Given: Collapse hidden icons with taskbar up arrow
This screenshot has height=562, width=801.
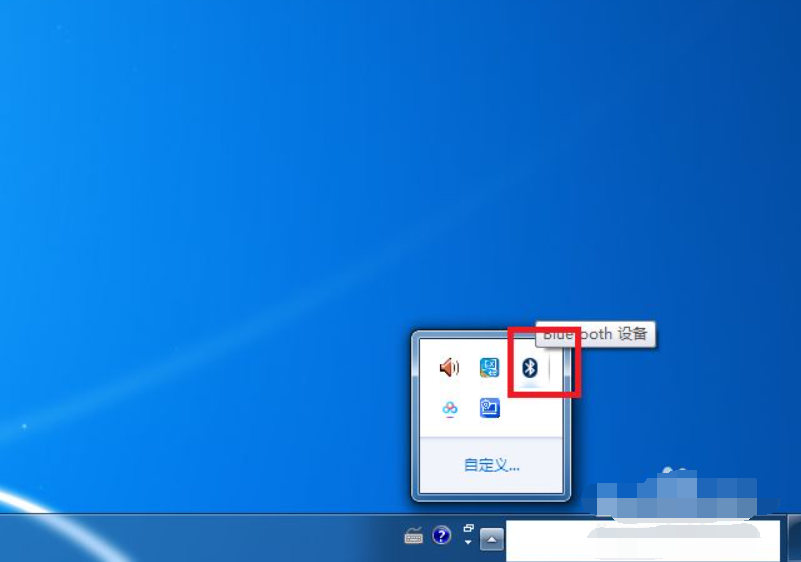Looking at the screenshot, I should point(491,540).
